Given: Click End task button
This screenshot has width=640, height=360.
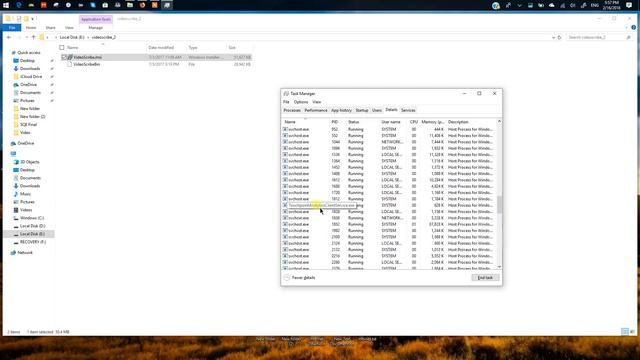Looking at the screenshot, I should (x=485, y=278).
